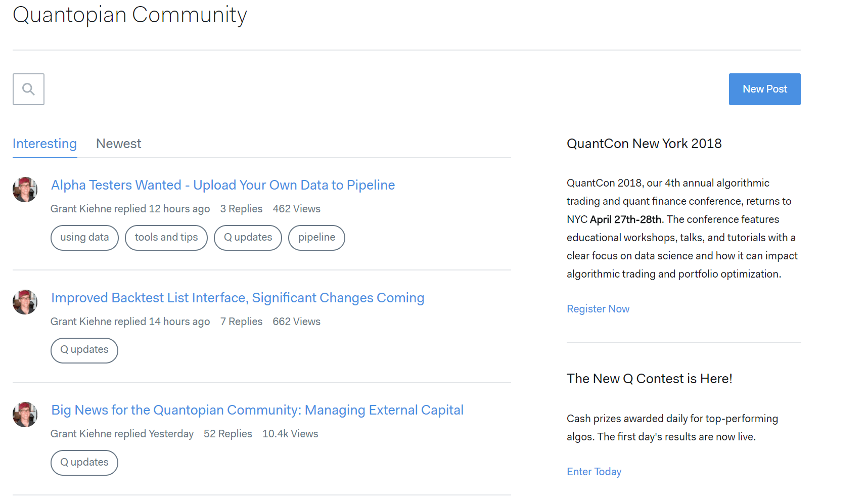868x499 pixels.
Task: Click avatar beside Alpha Testers Wanted post
Action: pyautogui.click(x=25, y=190)
